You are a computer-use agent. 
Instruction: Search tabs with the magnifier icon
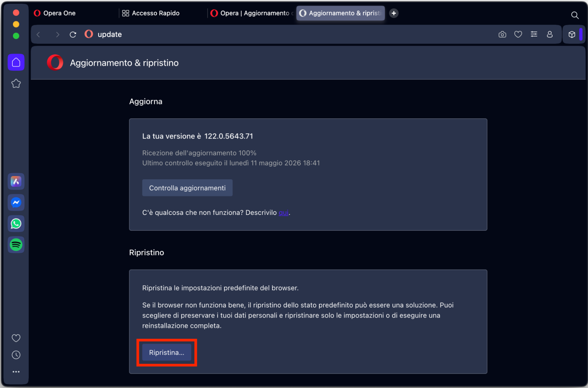pyautogui.click(x=575, y=15)
